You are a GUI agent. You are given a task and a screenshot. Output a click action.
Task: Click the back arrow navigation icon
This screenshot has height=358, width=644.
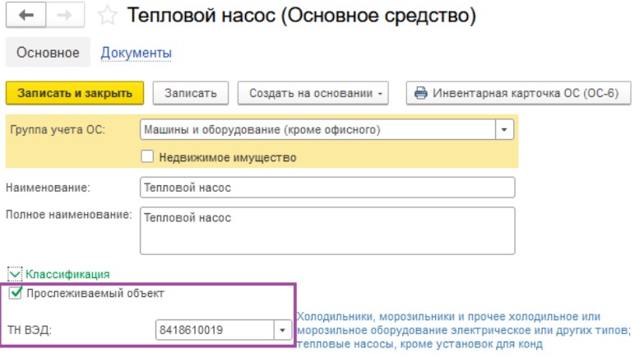pyautogui.click(x=25, y=16)
